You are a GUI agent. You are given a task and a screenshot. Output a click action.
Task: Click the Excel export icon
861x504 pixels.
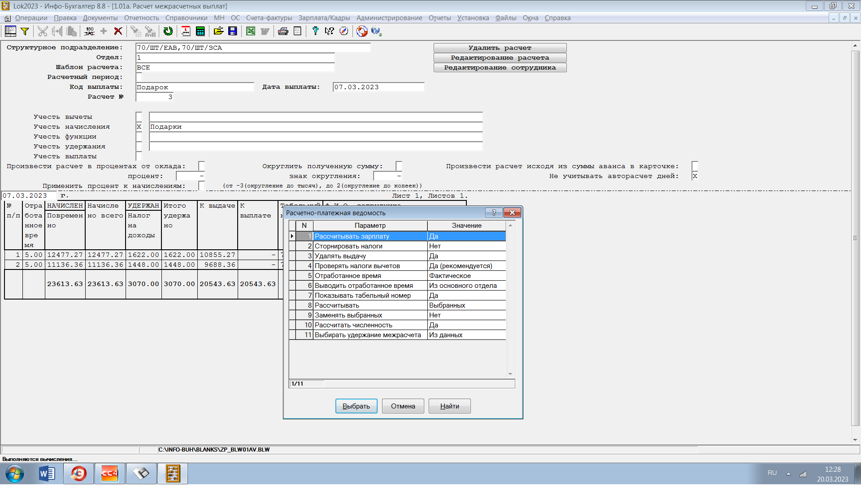pos(251,31)
